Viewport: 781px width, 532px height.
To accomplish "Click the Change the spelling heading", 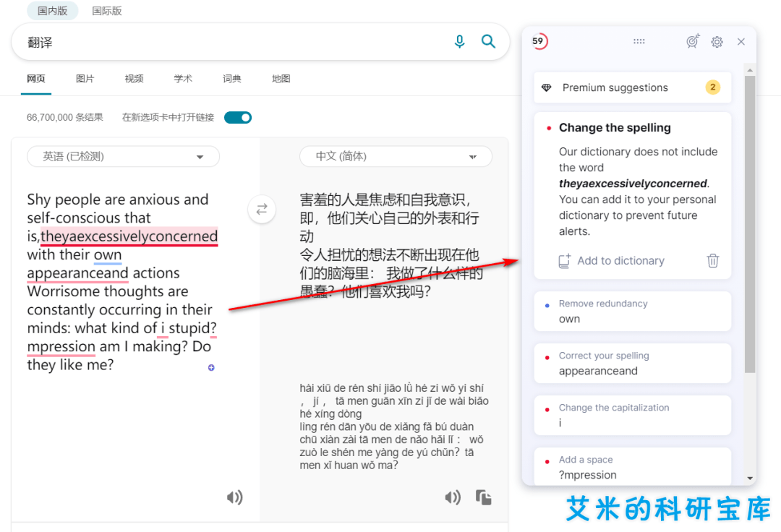I will pos(615,128).
